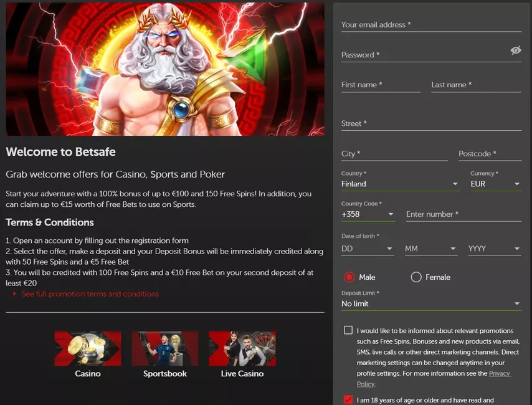This screenshot has width=532, height=405.
Task: Open the Sportsbook thumbnail
Action: tap(165, 349)
